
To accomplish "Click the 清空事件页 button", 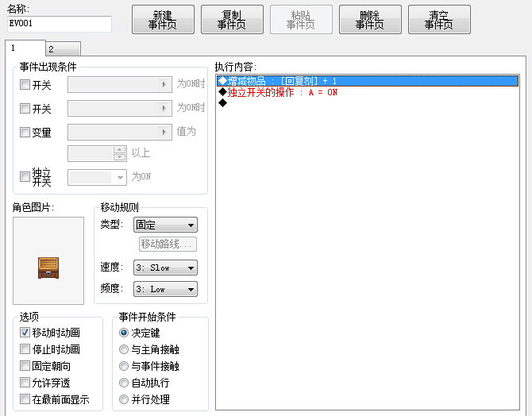I will [x=439, y=20].
